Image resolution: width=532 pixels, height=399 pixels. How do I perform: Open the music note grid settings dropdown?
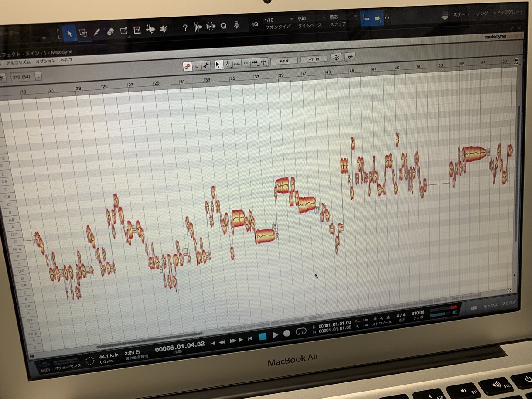point(516,61)
